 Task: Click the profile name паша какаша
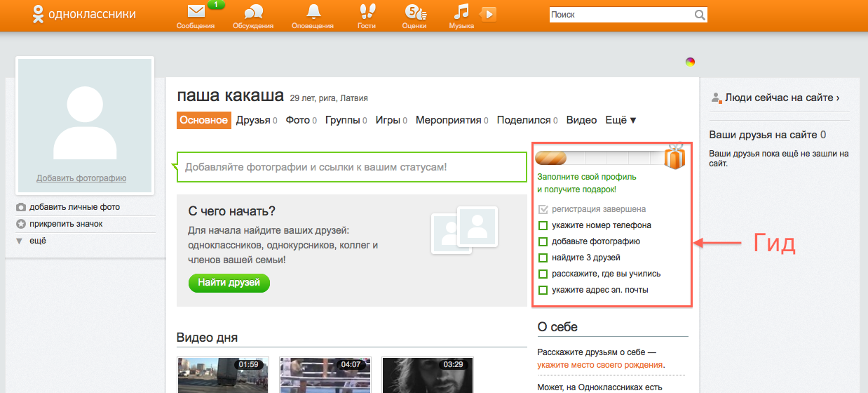230,96
